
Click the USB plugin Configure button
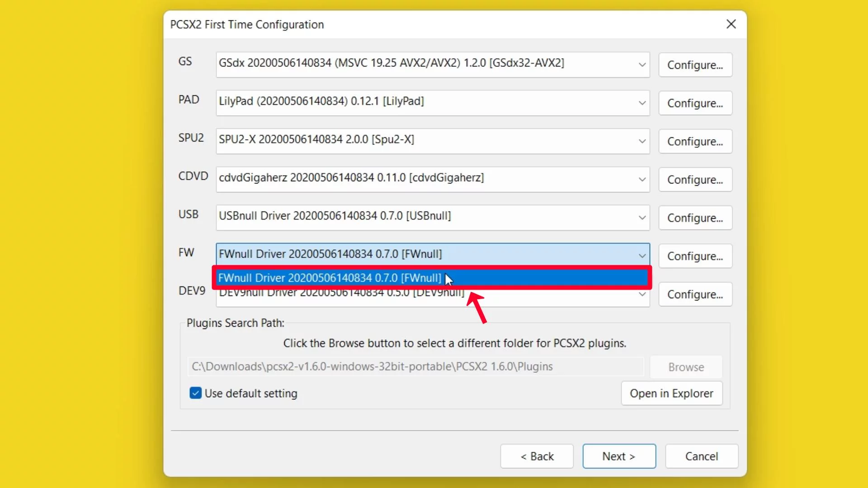[694, 217]
